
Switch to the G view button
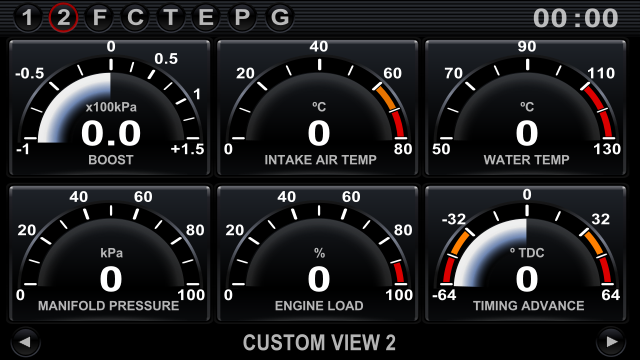point(280,18)
